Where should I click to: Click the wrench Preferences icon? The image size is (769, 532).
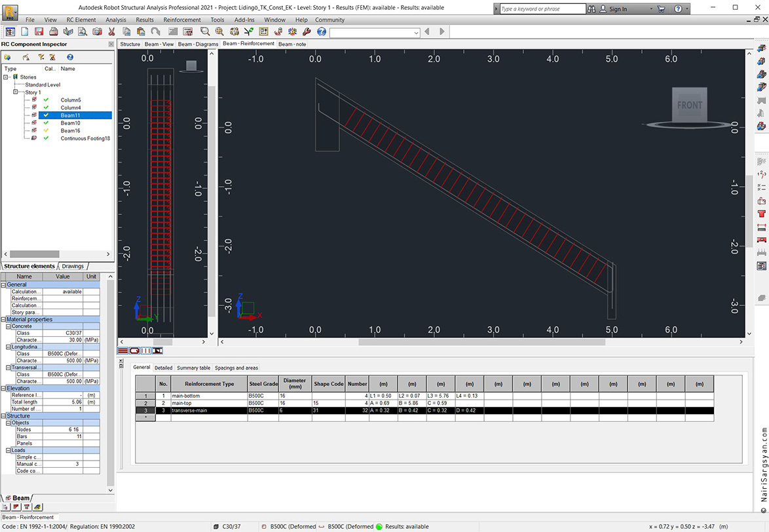[x=307, y=31]
